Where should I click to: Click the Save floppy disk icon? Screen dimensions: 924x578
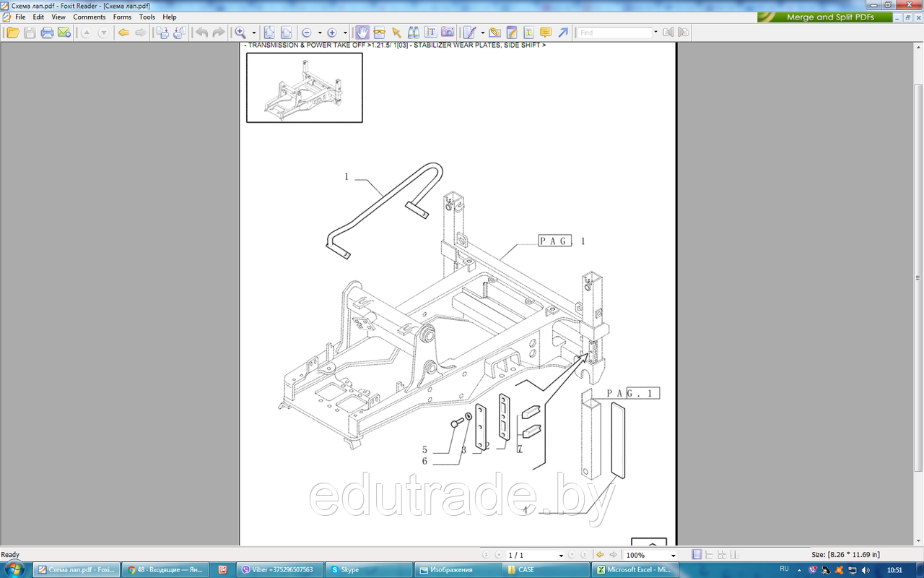click(30, 33)
